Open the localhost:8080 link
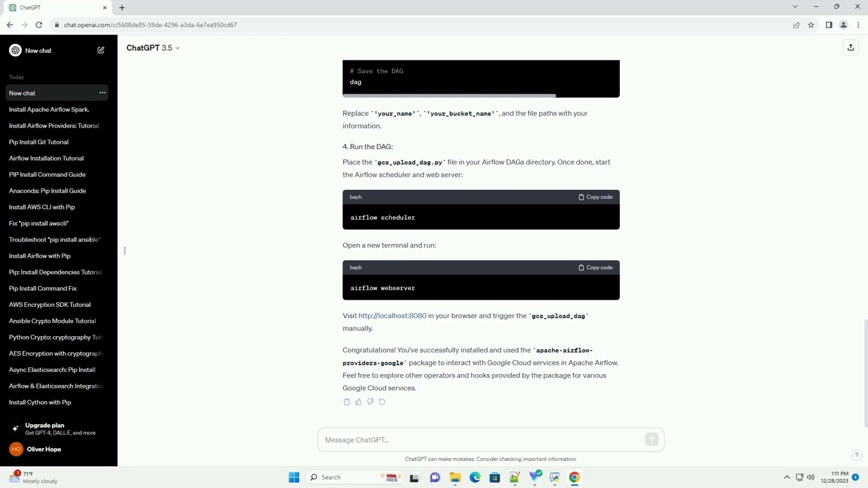 (x=392, y=316)
